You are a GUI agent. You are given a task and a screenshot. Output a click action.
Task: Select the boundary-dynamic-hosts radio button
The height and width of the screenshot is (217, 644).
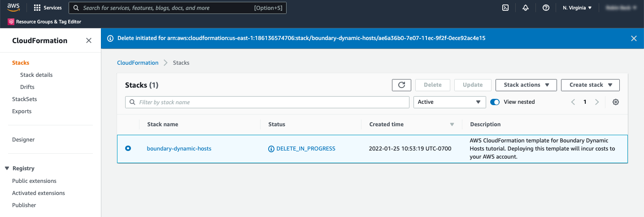[x=128, y=148]
